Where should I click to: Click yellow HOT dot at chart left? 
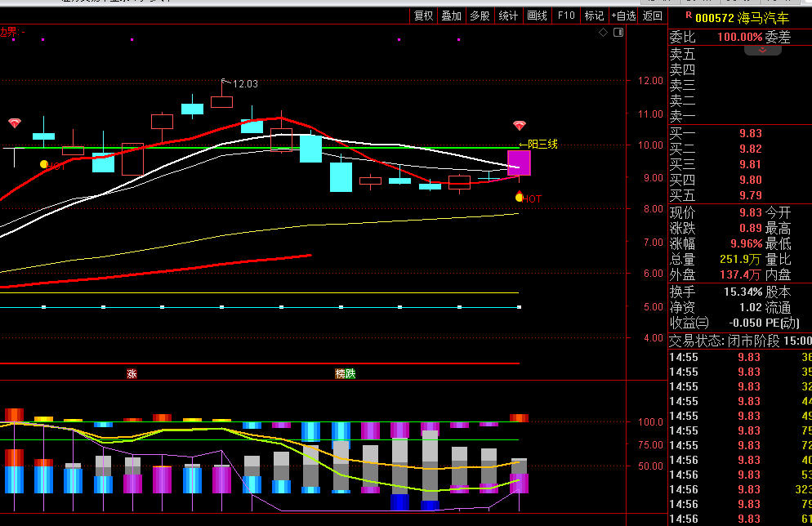click(44, 164)
